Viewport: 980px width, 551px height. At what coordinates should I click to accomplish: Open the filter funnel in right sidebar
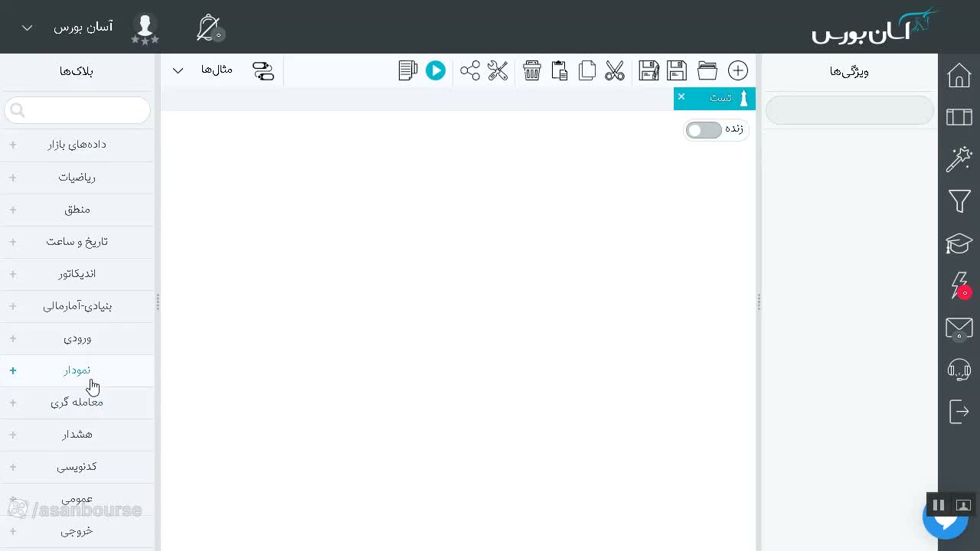[x=959, y=201]
